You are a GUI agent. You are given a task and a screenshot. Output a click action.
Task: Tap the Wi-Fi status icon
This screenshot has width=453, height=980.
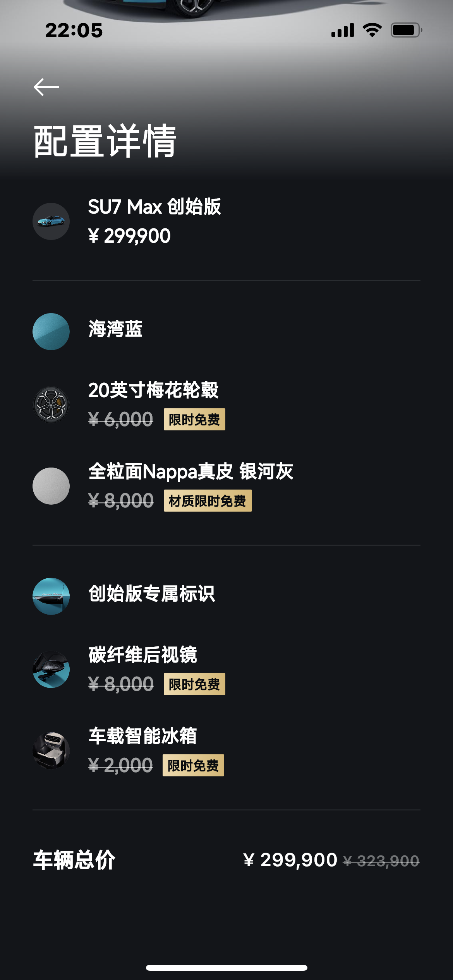(372, 30)
